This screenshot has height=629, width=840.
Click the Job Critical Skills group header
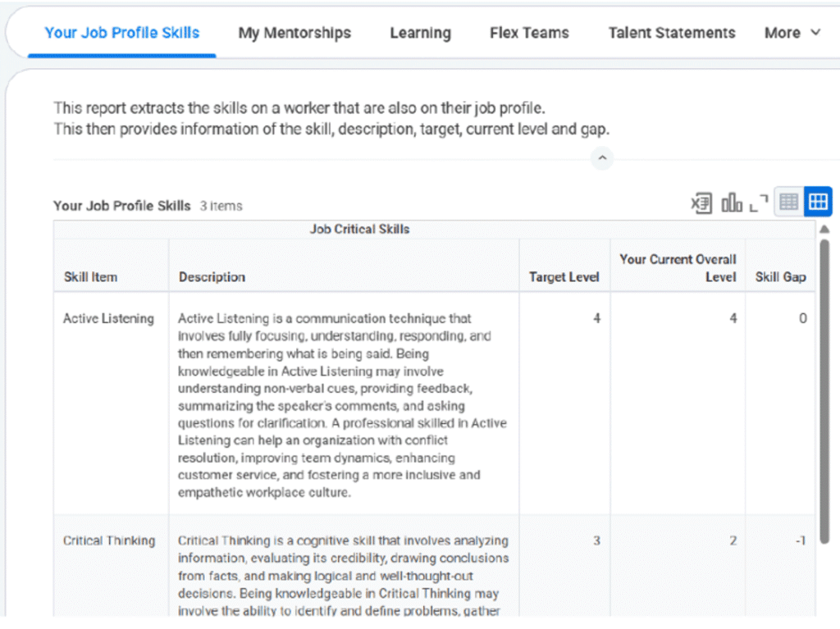359,230
